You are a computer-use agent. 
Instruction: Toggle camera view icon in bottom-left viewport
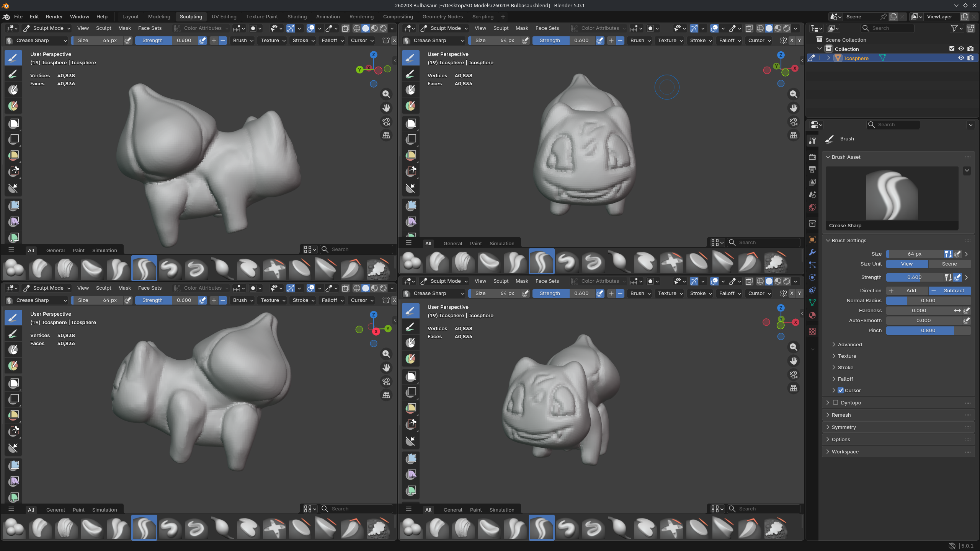386,381
